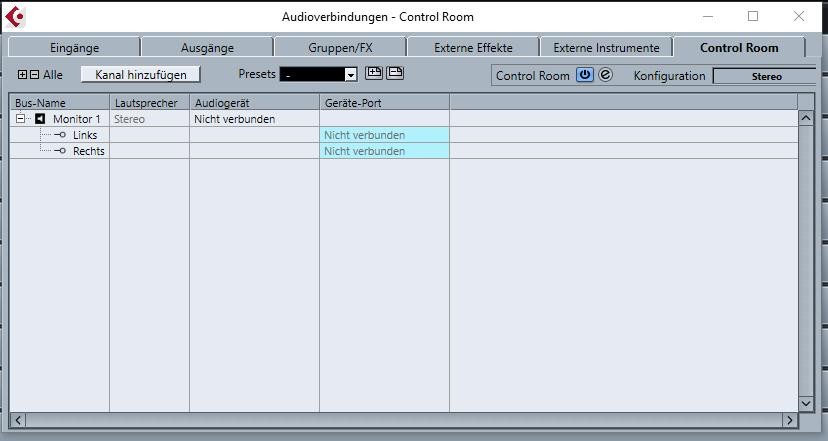
Task: Click the delete preset icon
Action: coord(395,73)
